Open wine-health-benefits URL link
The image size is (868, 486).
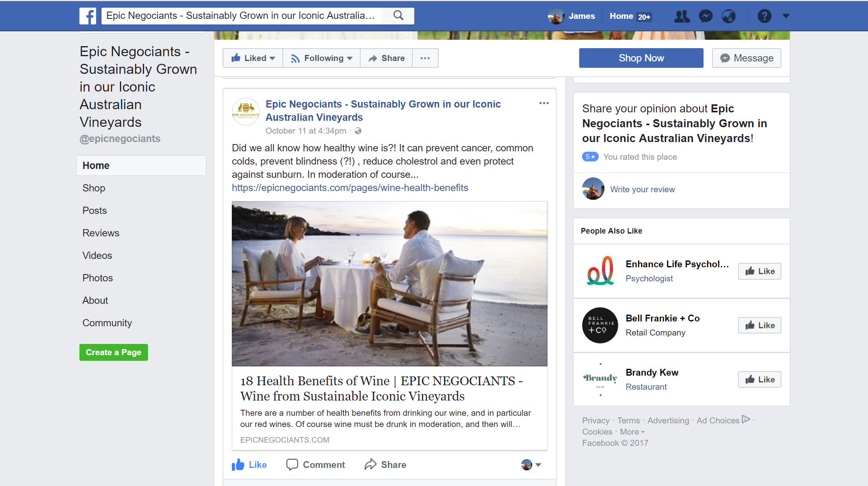click(350, 188)
